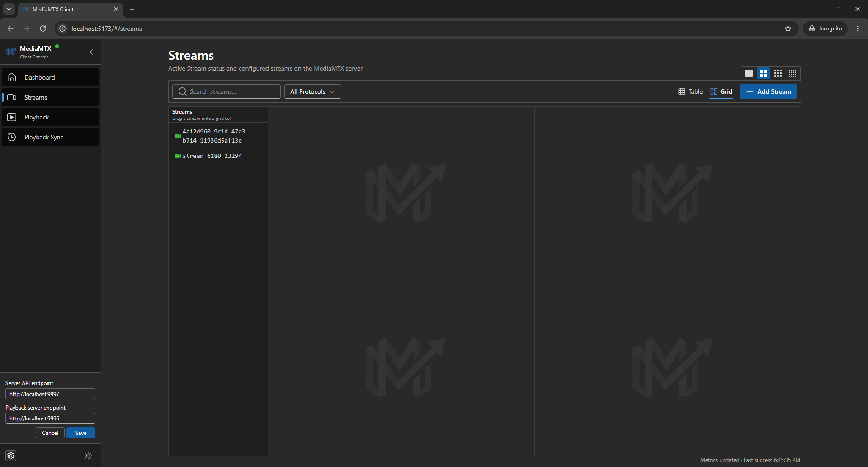
Task: Click the Streams camera icon in sidebar
Action: 12,97
